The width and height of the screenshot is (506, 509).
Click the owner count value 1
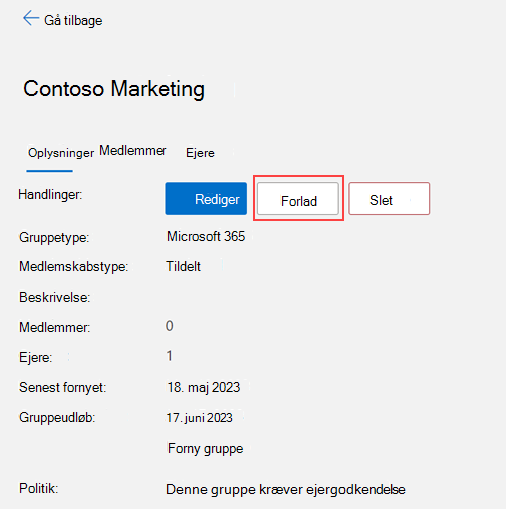pyautogui.click(x=170, y=356)
